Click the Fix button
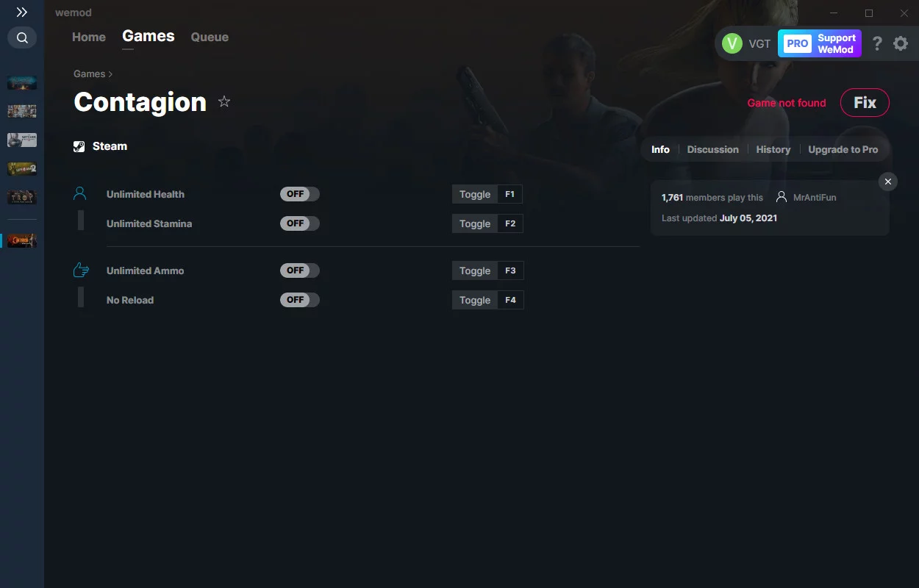 pos(865,103)
